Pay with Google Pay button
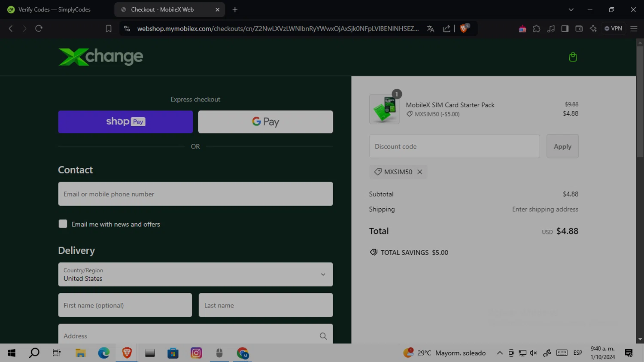 pos(265,122)
